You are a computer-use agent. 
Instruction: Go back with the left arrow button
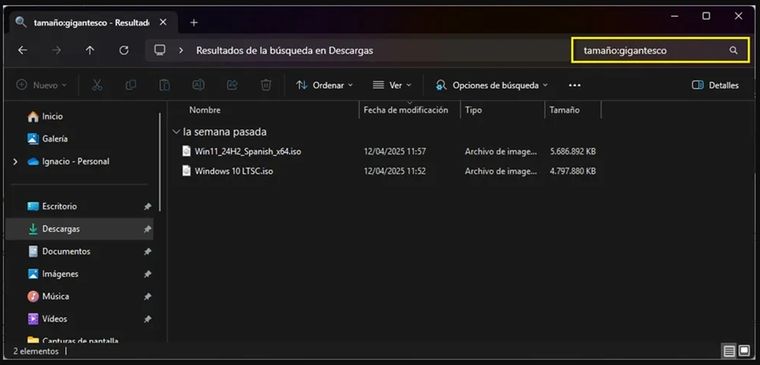[x=23, y=50]
